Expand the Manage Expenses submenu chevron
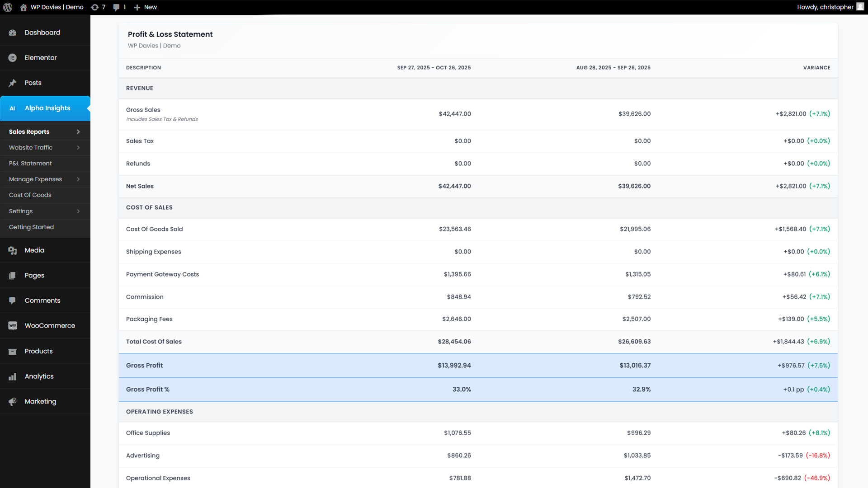The image size is (868, 488). [78, 179]
